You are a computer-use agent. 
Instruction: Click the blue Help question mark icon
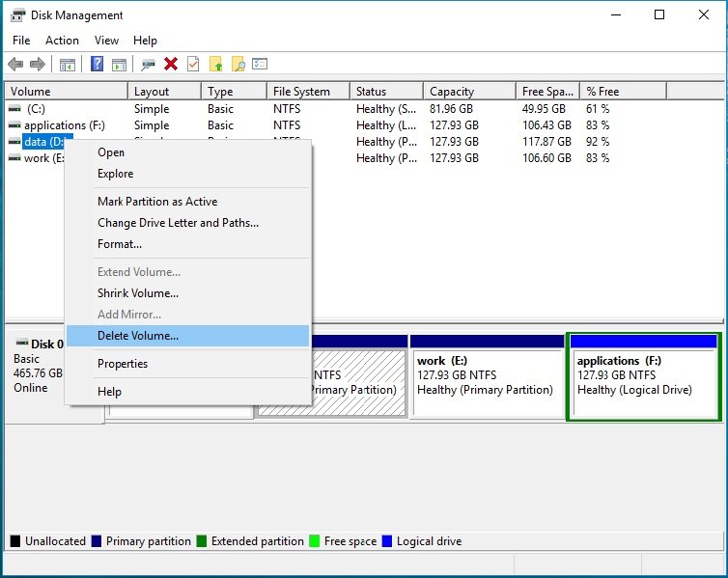click(98, 64)
